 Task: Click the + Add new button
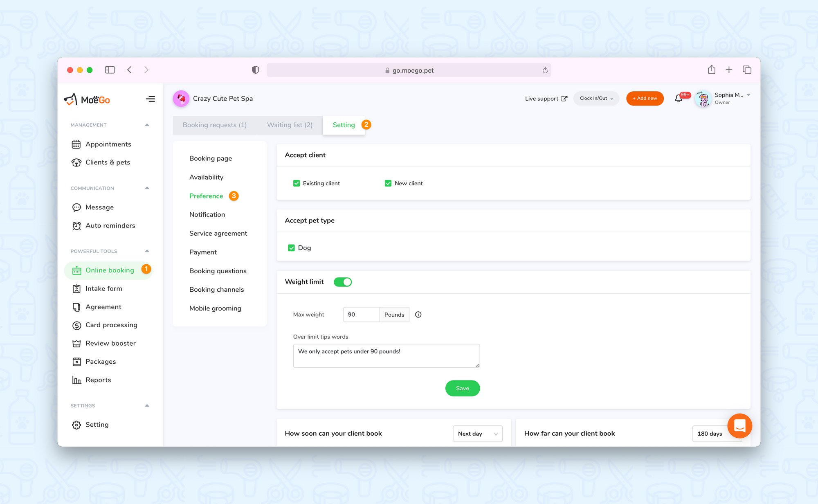645,99
